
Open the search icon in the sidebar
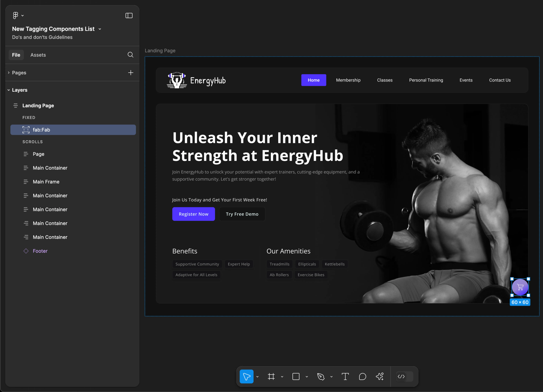[130, 55]
